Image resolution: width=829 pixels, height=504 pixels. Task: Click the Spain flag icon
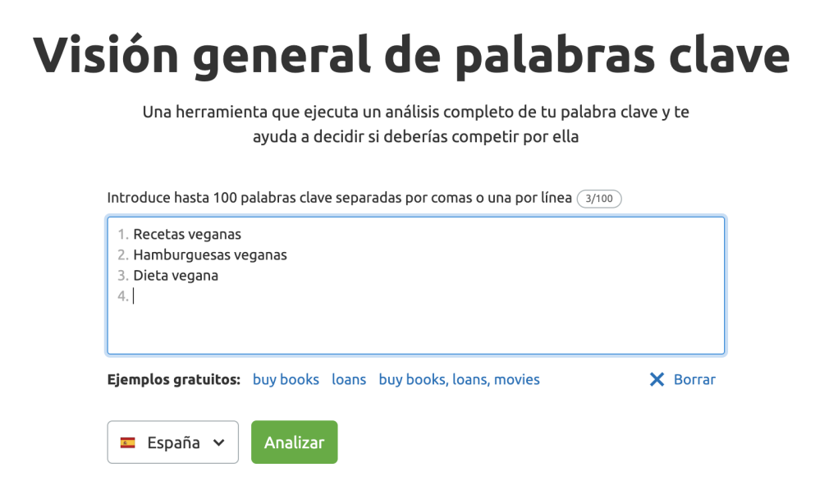[127, 442]
